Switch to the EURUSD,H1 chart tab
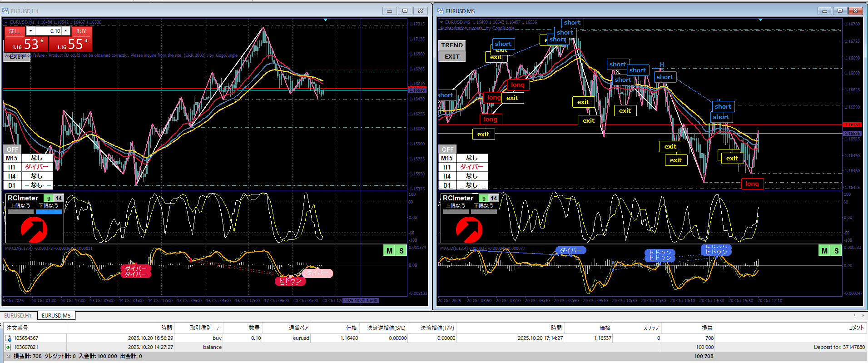Screen dimensions: 868x363 [x=18, y=315]
